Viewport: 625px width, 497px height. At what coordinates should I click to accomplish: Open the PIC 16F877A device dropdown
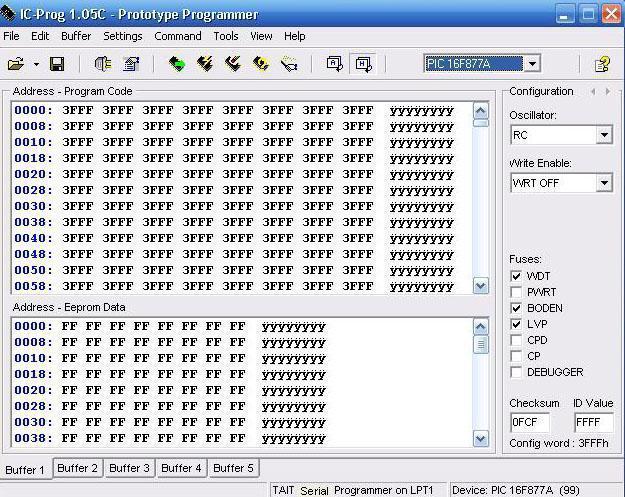click(x=533, y=63)
